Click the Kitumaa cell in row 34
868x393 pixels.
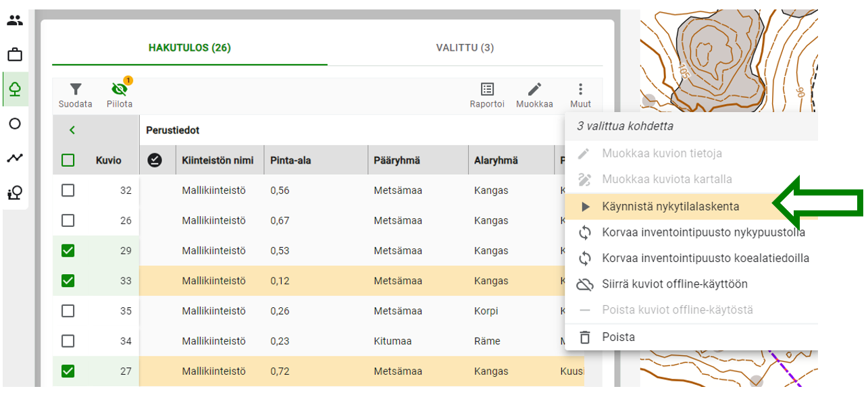click(x=392, y=341)
